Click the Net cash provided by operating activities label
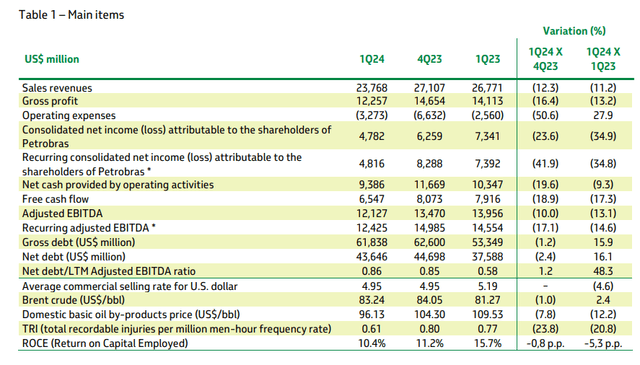Screen dimensions: 640x365 (x=118, y=185)
